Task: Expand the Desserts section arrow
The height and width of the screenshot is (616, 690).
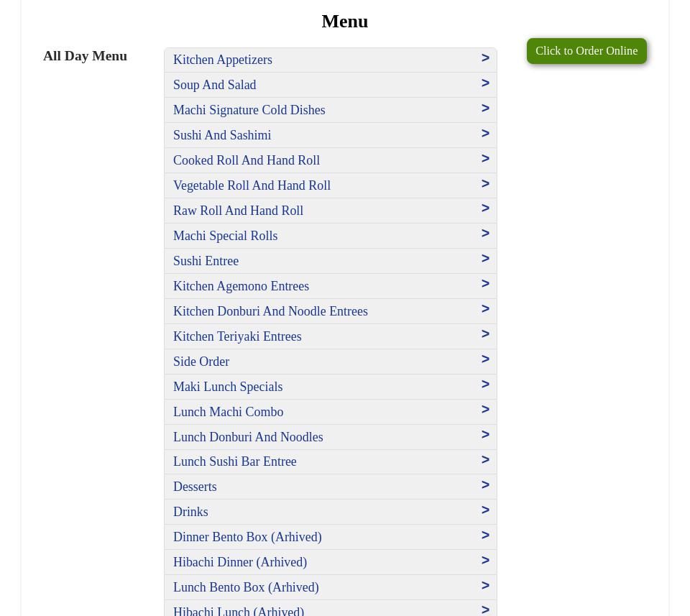Action: pos(485,485)
